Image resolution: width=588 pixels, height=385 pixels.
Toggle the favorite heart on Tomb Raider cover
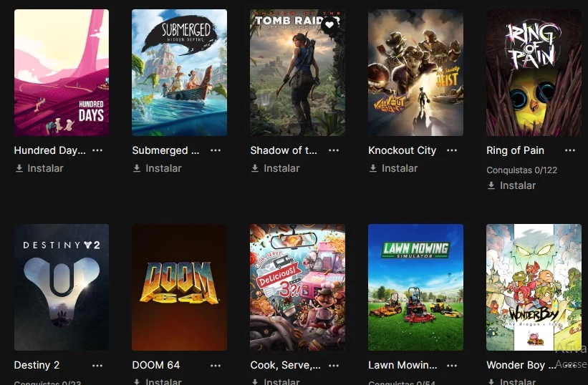[329, 25]
